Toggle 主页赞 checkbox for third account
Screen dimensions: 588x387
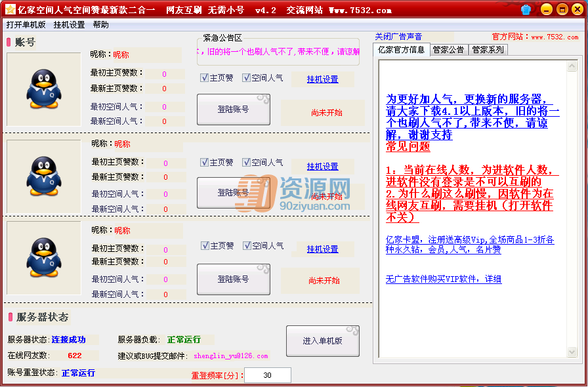(205, 245)
